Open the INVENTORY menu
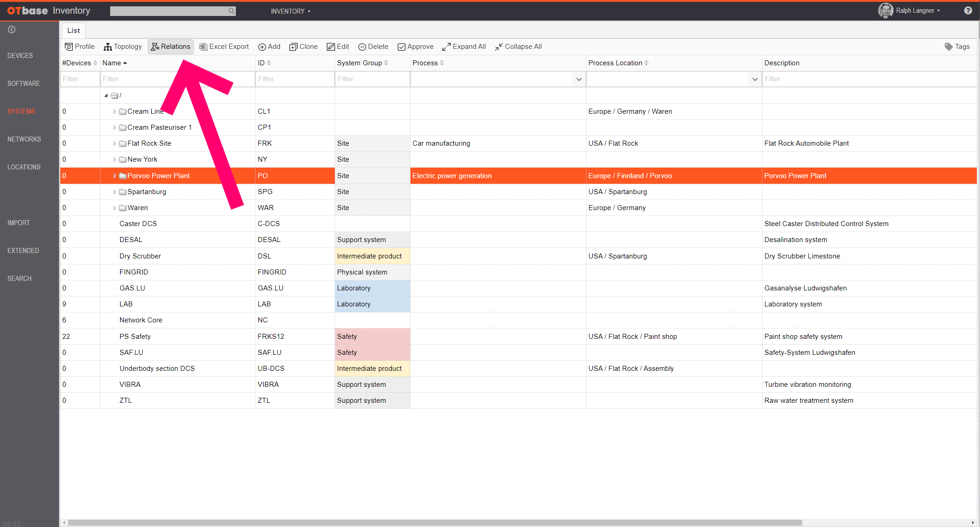 [x=291, y=11]
